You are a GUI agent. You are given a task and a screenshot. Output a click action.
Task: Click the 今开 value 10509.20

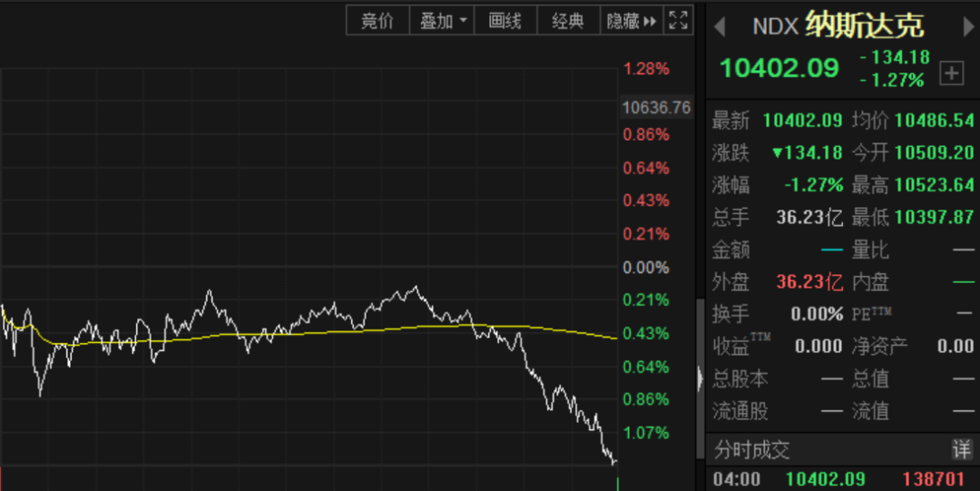point(935,152)
